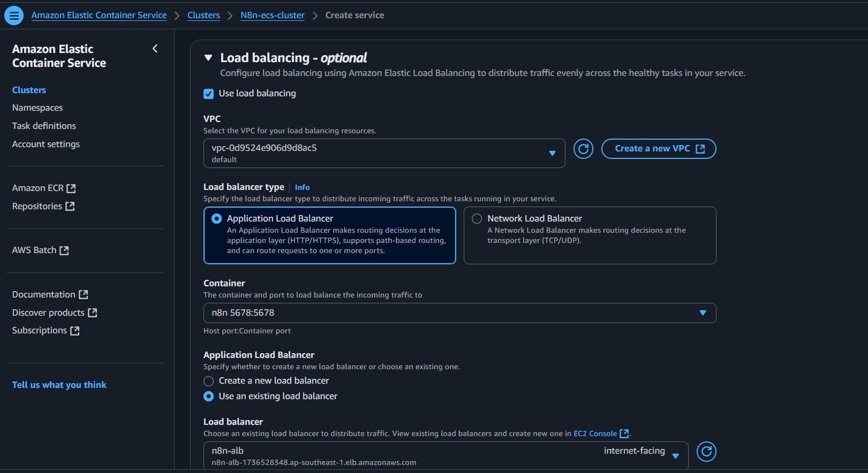The image size is (868, 473).
Task: Open Subscriptions sidebar link
Action: 40,330
